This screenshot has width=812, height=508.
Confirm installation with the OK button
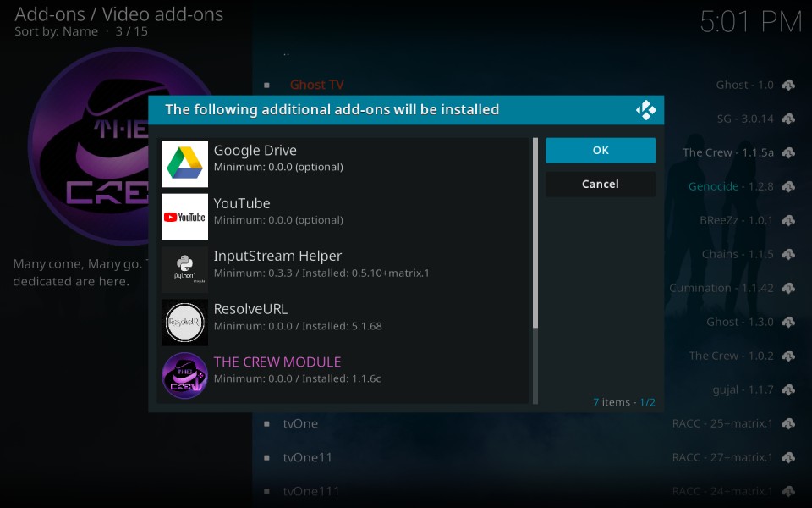(601, 151)
